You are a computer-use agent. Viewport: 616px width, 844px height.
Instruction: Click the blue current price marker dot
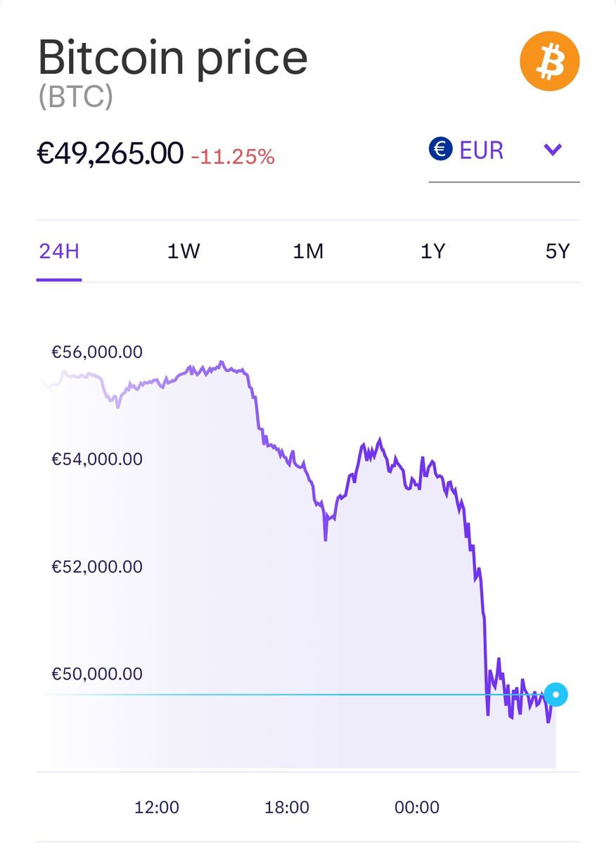point(556,695)
